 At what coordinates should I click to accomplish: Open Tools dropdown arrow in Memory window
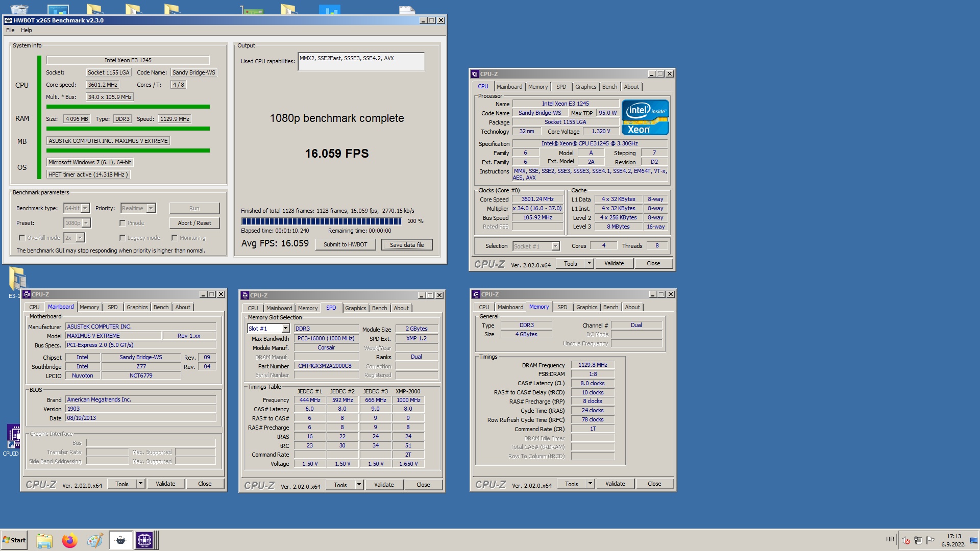(x=590, y=484)
